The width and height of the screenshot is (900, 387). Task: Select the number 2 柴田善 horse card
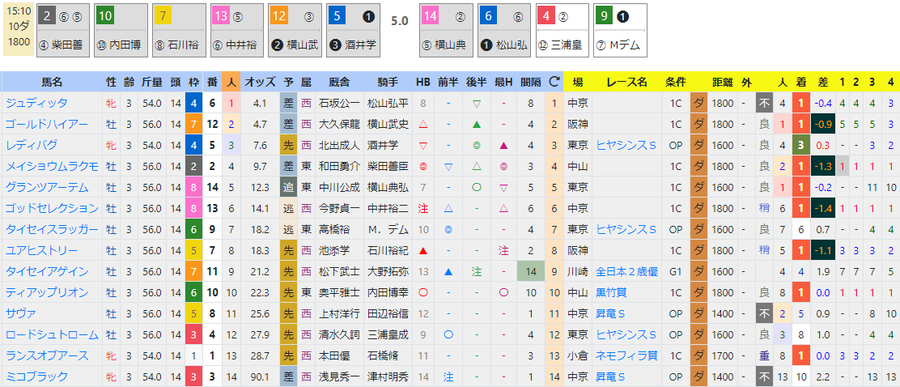pyautogui.click(x=63, y=30)
